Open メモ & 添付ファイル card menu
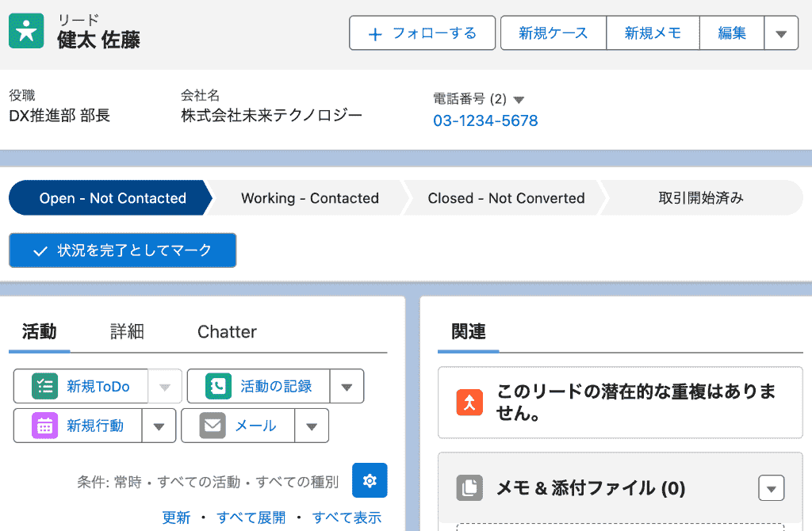 point(771,488)
